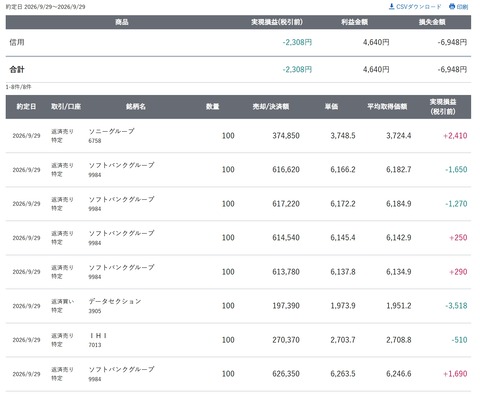Viewport: 480px width, 397px height.
Task: Click the データセクション stock name
Action: tap(115, 301)
